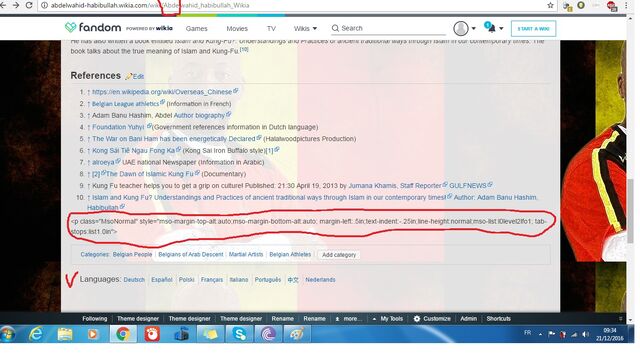Open Skype from the taskbar
The image size is (640, 360).
[x=240, y=334]
